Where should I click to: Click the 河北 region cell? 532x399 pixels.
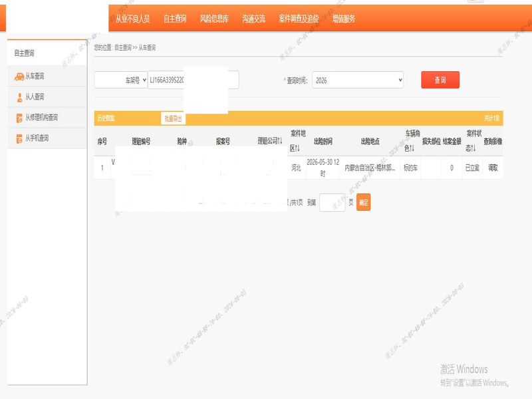(x=296, y=168)
